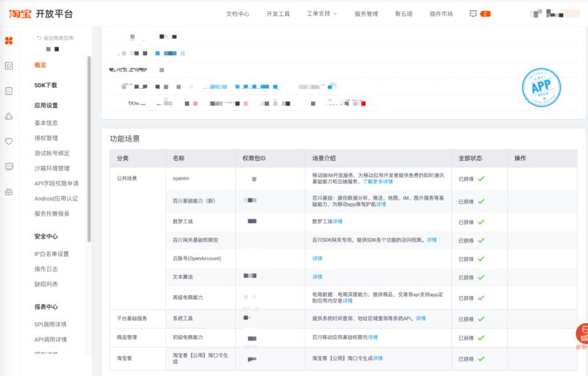
Task: Click the square camera-like icon in left rail
Action: 9,66
